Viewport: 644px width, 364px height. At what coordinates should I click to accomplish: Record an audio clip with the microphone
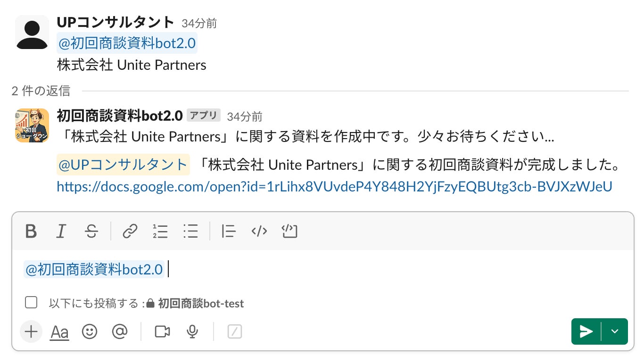(192, 332)
